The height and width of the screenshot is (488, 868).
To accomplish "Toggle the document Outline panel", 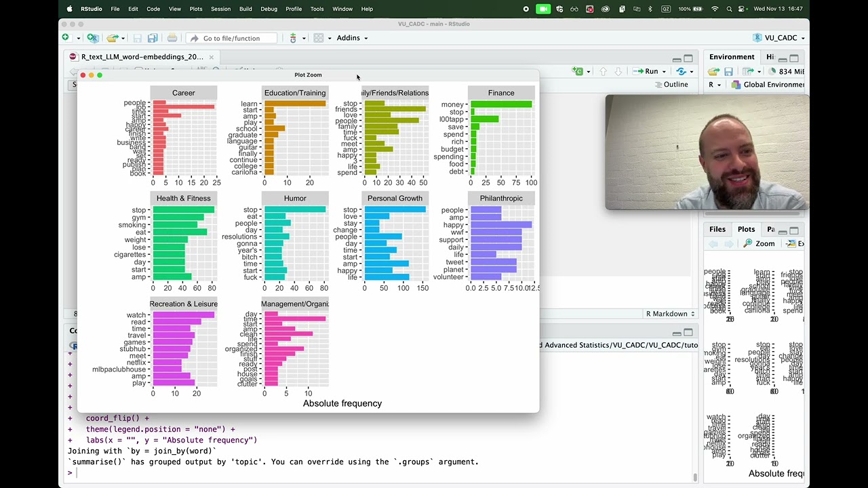I will pos(671,85).
